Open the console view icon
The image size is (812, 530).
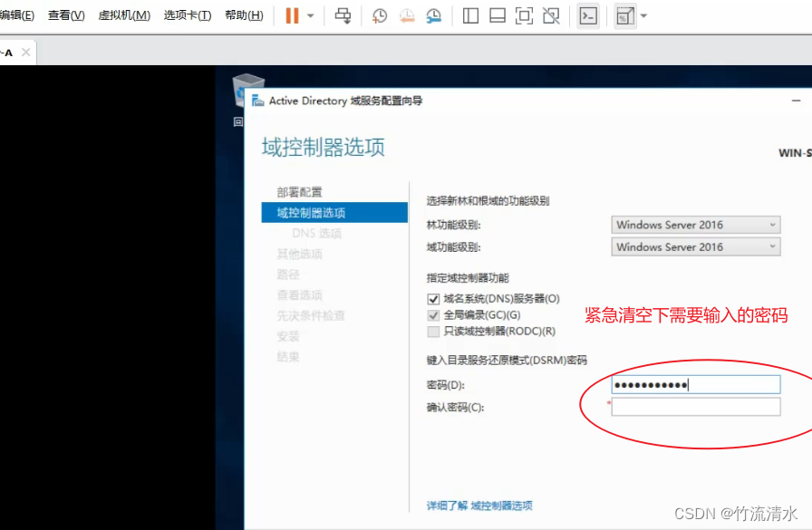tap(588, 16)
